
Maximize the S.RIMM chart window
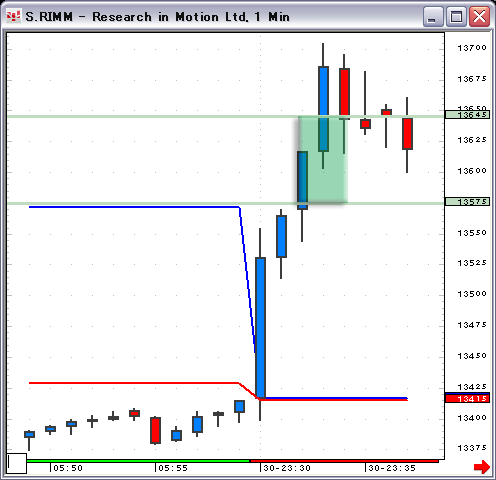tap(456, 16)
